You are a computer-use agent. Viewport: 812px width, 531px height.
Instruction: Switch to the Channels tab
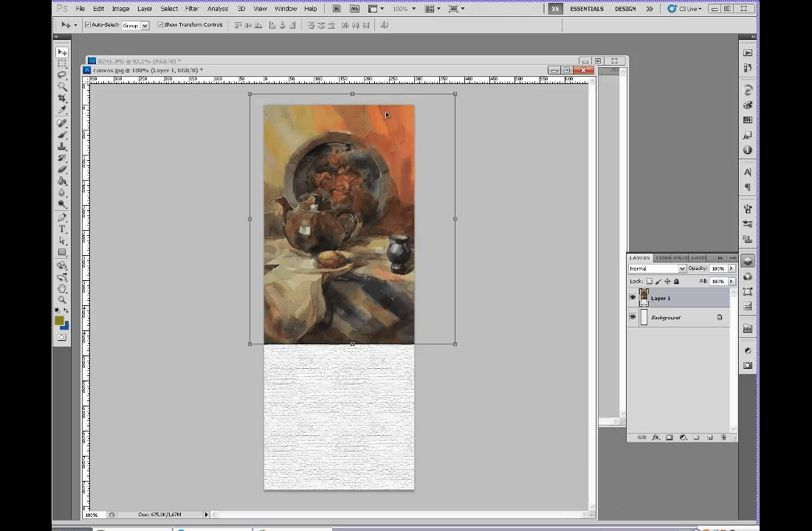(663, 257)
